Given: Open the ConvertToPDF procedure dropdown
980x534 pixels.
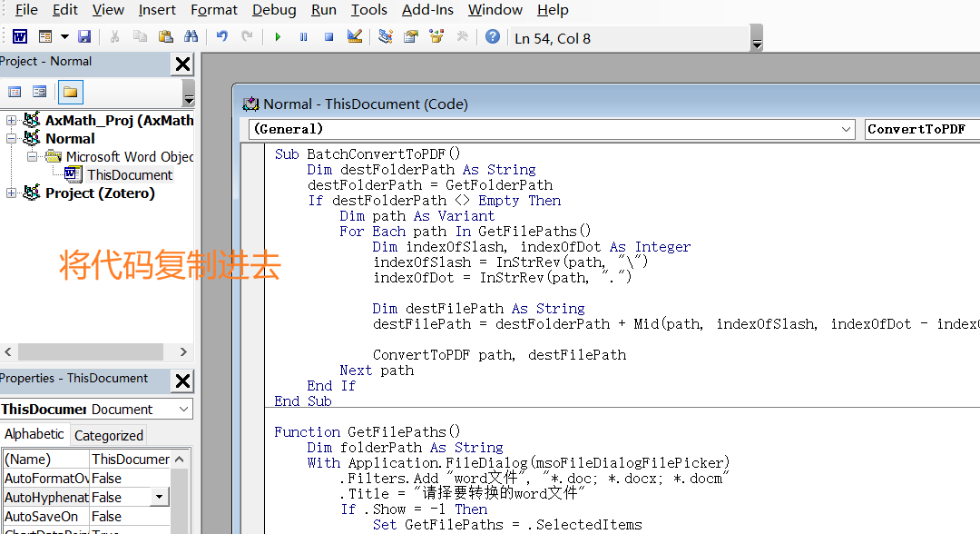Looking at the screenshot, I should [x=922, y=130].
